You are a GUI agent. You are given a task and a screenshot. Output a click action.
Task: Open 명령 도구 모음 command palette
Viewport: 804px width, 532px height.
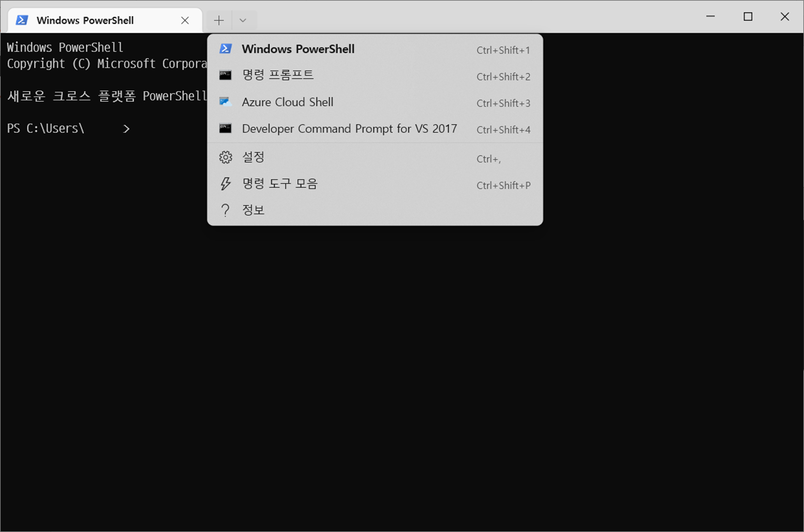(x=375, y=184)
